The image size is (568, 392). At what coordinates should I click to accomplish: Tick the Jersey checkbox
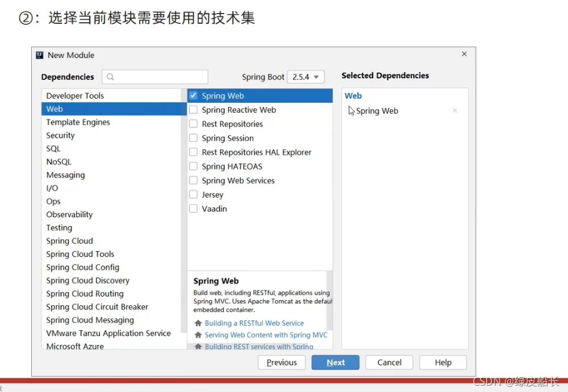[194, 195]
